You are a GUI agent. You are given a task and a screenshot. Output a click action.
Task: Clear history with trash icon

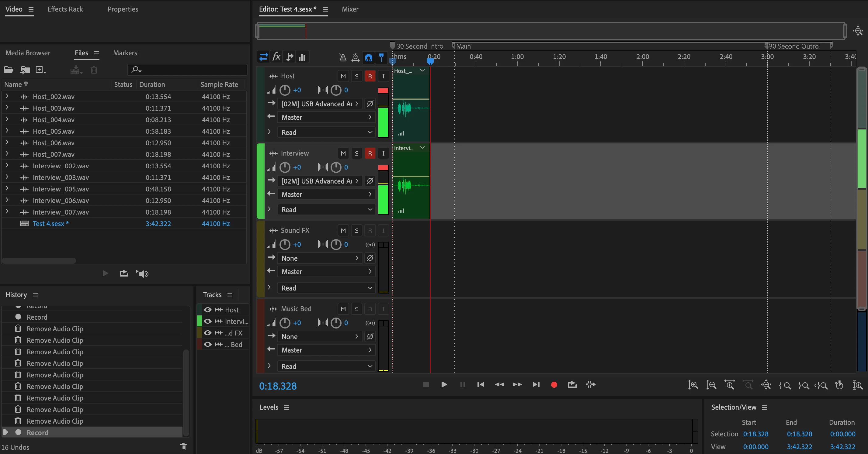183,447
